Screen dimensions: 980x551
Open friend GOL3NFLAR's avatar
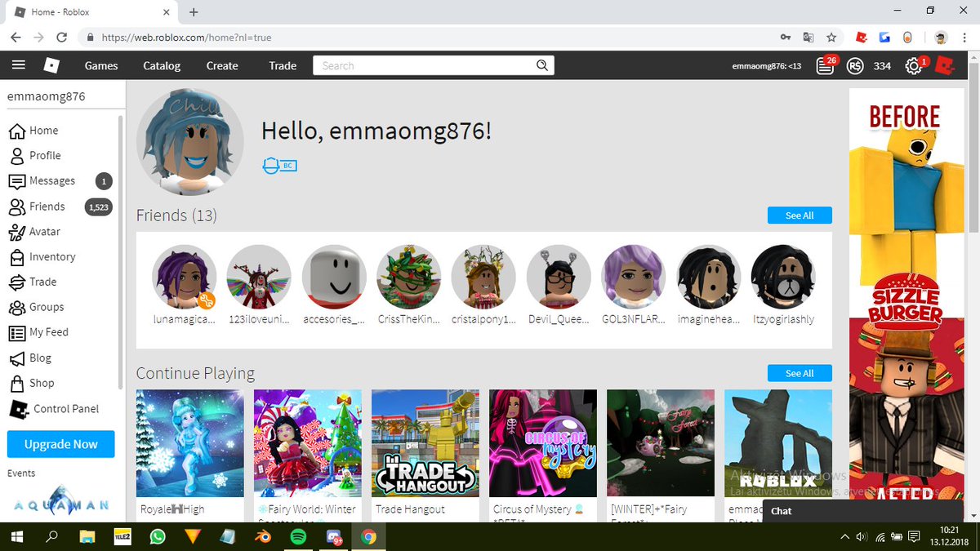click(x=635, y=277)
